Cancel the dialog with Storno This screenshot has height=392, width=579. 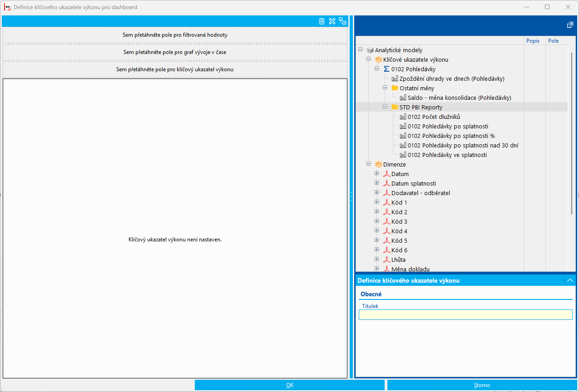tap(482, 385)
